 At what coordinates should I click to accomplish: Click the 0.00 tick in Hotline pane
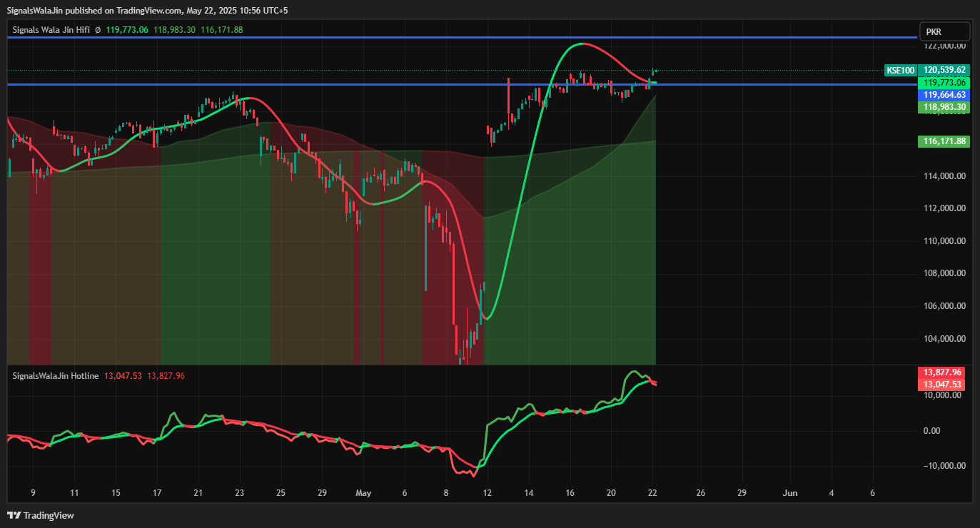(931, 430)
